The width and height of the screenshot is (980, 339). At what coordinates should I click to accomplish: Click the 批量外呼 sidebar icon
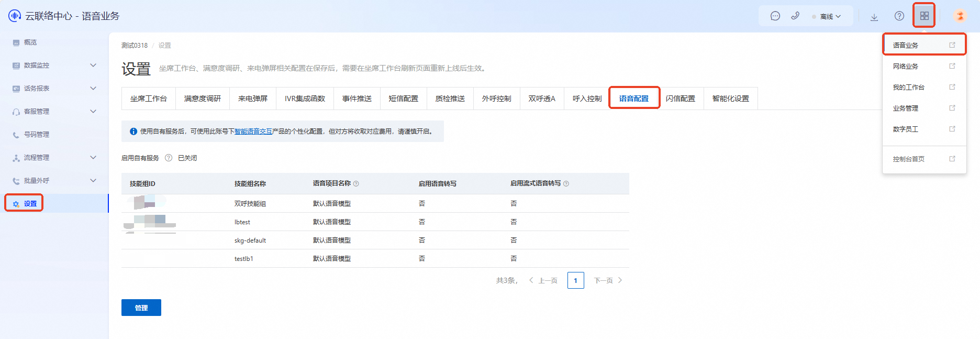pyautogui.click(x=16, y=181)
